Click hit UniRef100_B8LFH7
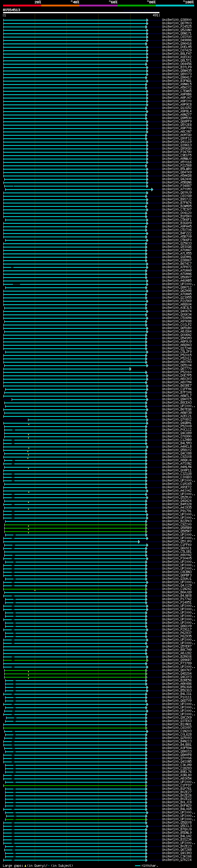The width and height of the screenshot is (197, 868). coord(176,54)
